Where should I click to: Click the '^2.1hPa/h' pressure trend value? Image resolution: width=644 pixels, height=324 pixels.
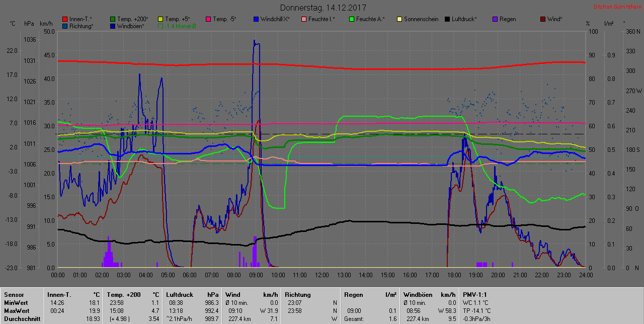[x=179, y=319]
